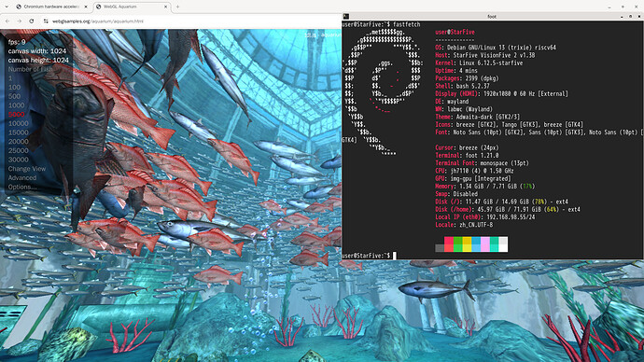Close the foot terminal window
This screenshot has width=644, height=362.
coord(639,17)
